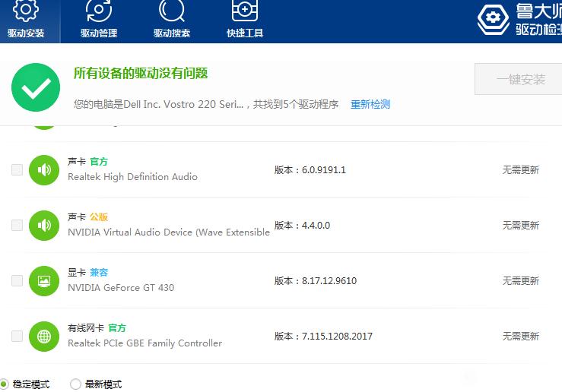Click the 官方 tag beside 有线网卡
Viewport: 562px width, 392px height.
pyautogui.click(x=117, y=328)
